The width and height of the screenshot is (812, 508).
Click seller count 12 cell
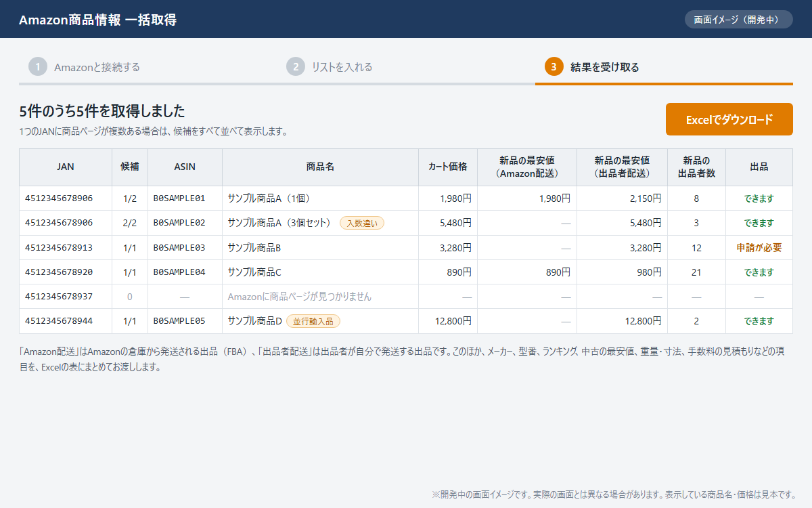click(696, 248)
